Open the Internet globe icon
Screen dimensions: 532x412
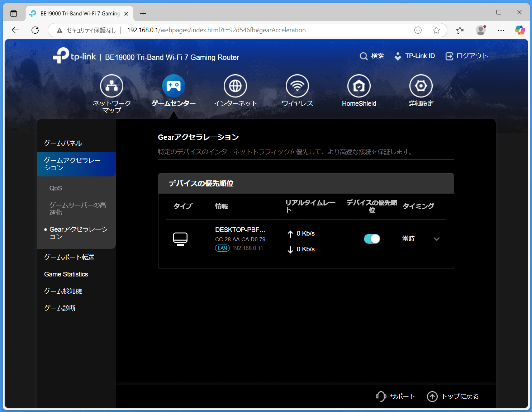235,86
